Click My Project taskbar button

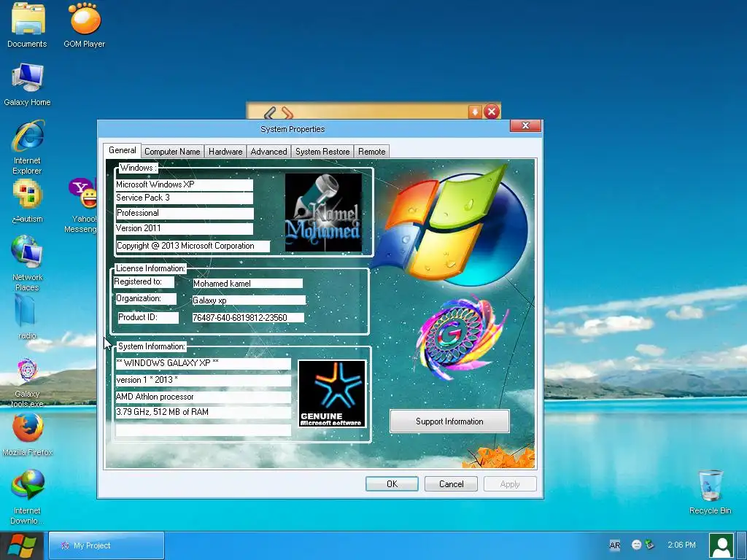coord(107,545)
